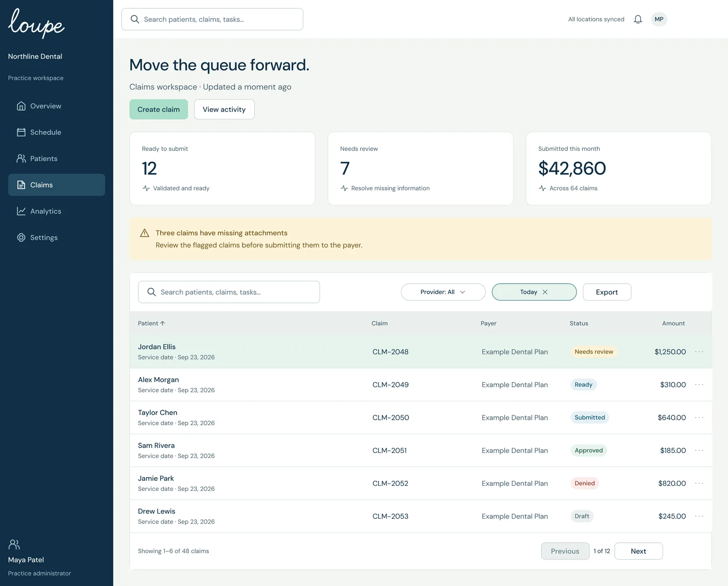Open Settings in the sidebar
The height and width of the screenshot is (586, 728).
56,238
